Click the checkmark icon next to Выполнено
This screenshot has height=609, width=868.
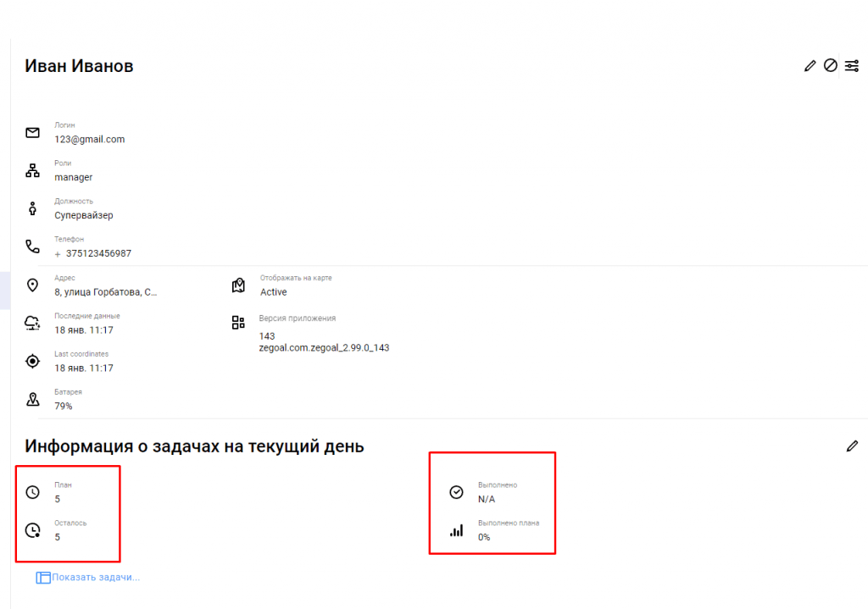pyautogui.click(x=457, y=492)
